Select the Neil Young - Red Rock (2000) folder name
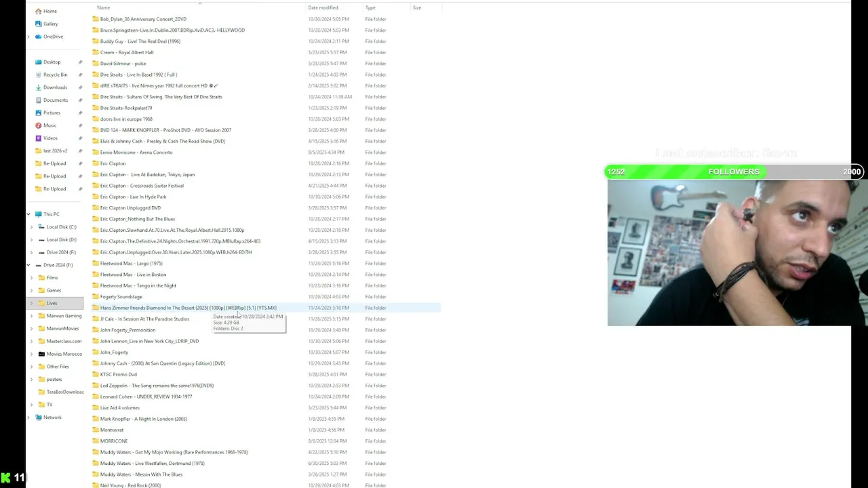 coord(131,485)
